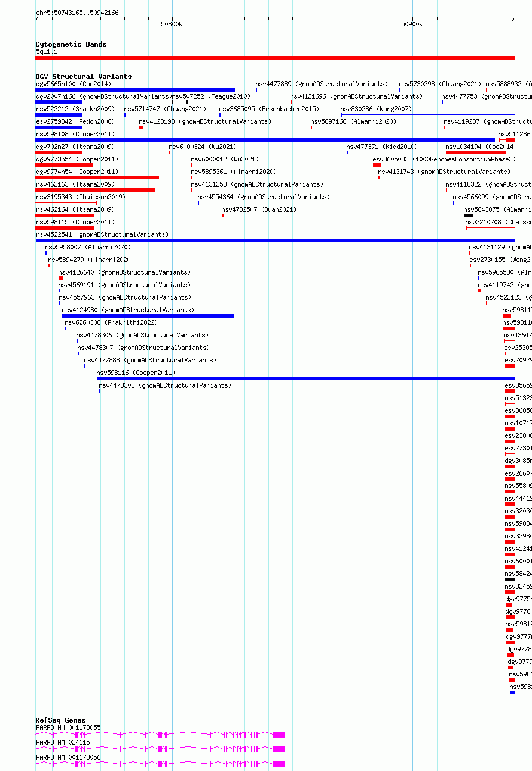Select the Cytogenetic Bands track title
The image size is (532, 771).
coord(71,44)
